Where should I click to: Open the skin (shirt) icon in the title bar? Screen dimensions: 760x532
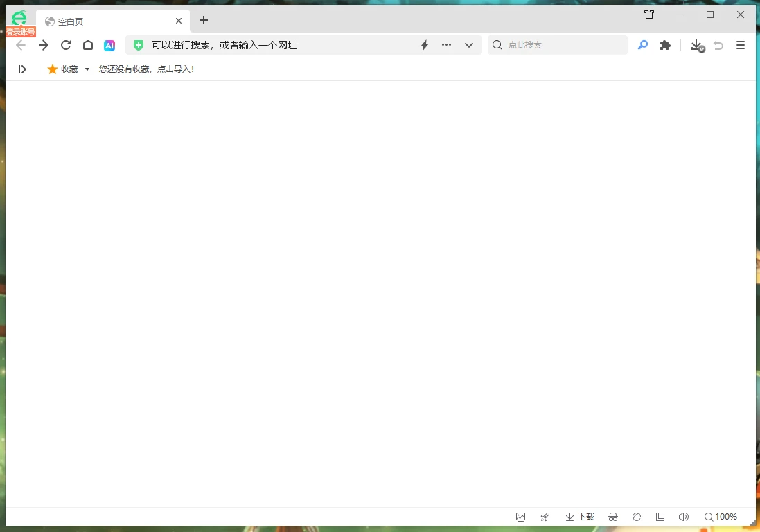649,15
